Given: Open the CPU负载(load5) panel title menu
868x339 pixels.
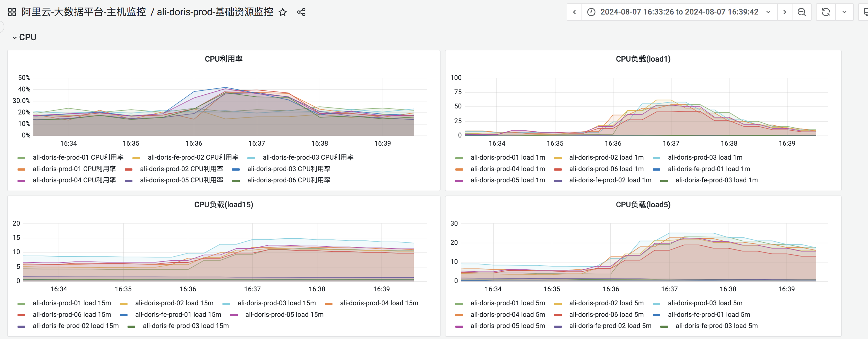Looking at the screenshot, I should click(x=643, y=205).
